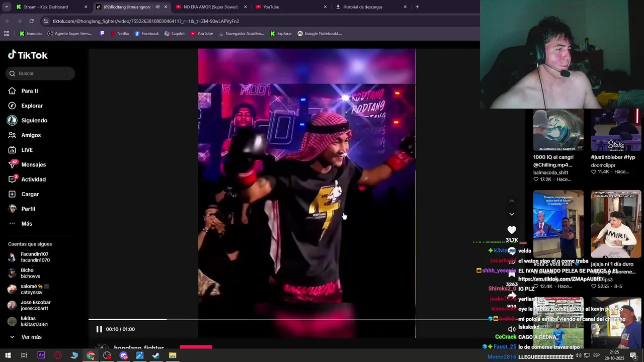Viewport: 644px width, 362px height.
Task: Click the TikTok logo
Action: coord(28,55)
